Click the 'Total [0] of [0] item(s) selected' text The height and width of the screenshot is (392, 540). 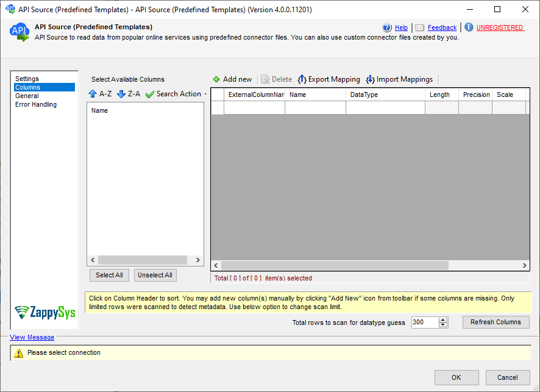tap(263, 279)
